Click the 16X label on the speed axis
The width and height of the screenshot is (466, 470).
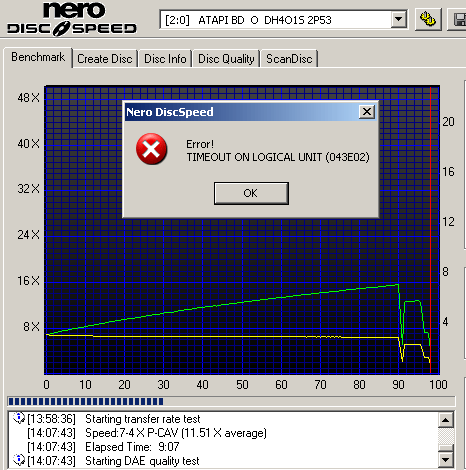point(29,281)
